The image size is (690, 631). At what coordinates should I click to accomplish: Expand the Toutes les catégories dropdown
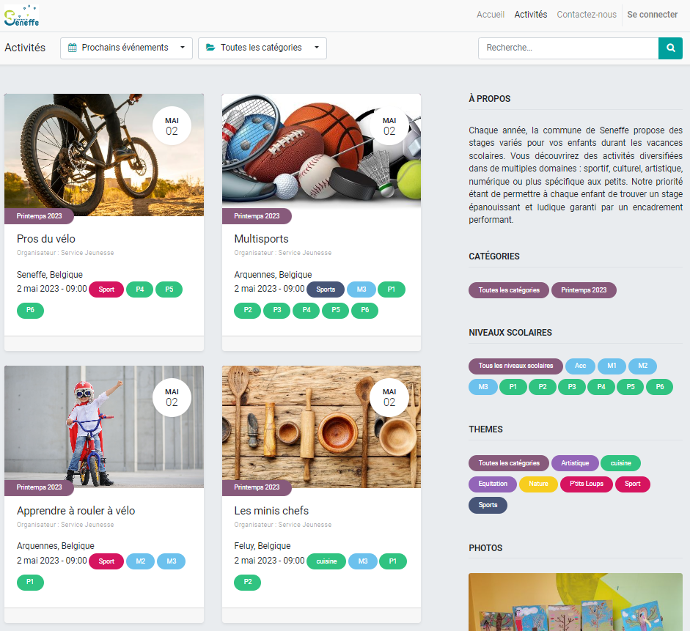pyautogui.click(x=262, y=47)
